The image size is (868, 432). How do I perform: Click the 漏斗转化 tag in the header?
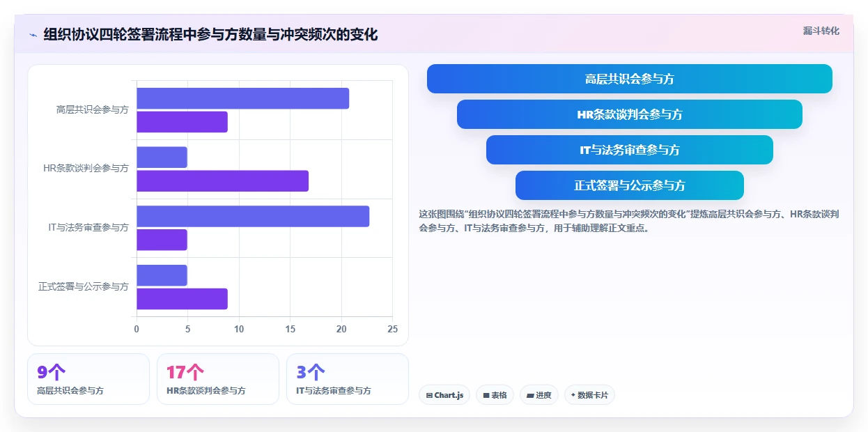[x=821, y=31]
